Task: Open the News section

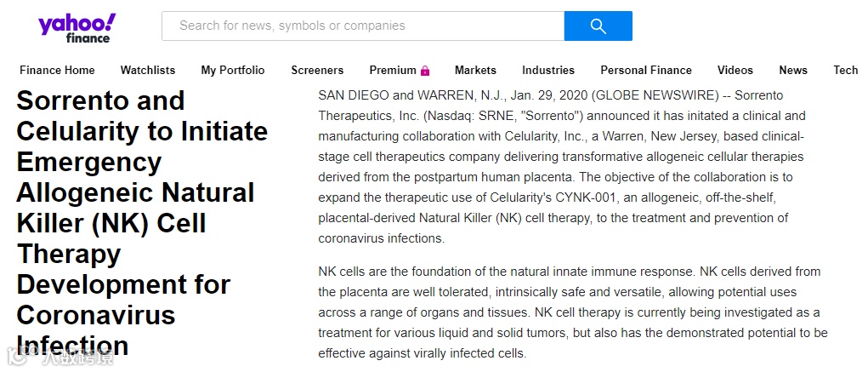Action: [793, 70]
